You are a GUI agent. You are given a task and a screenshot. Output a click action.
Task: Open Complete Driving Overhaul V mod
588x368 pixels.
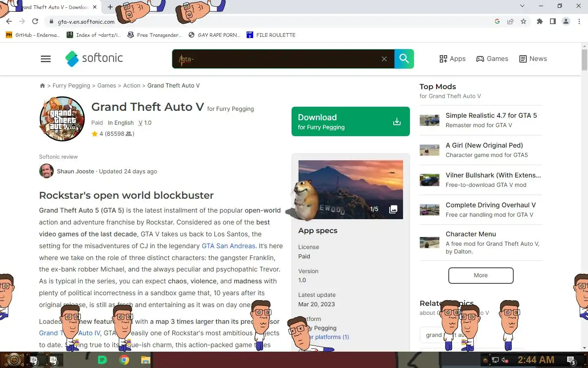pyautogui.click(x=491, y=205)
